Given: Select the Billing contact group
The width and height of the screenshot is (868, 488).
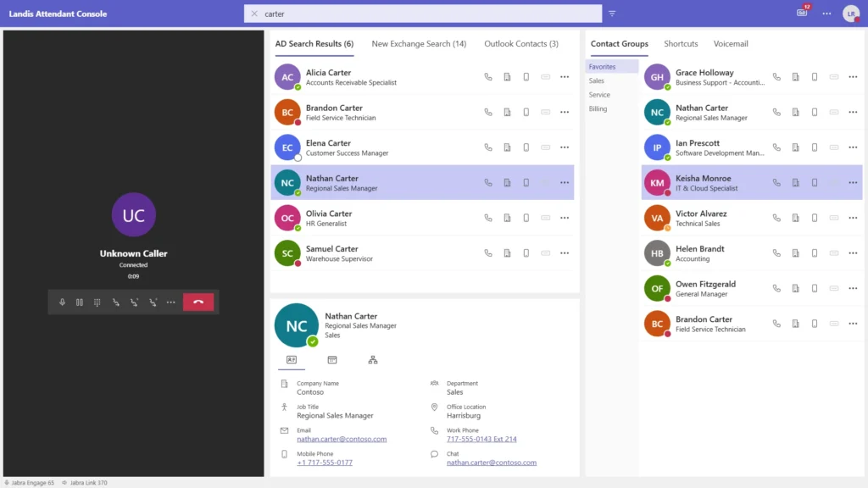Looking at the screenshot, I should 611,109.
